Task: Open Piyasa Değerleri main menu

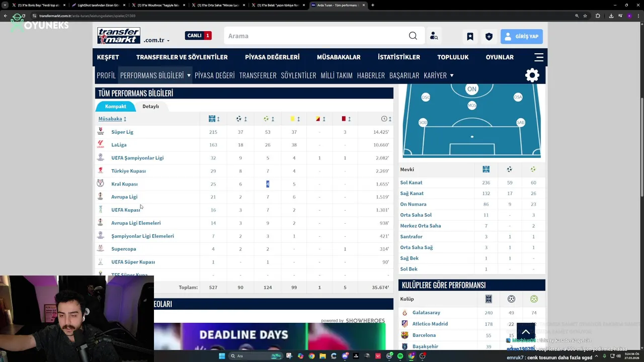Action: (272, 57)
